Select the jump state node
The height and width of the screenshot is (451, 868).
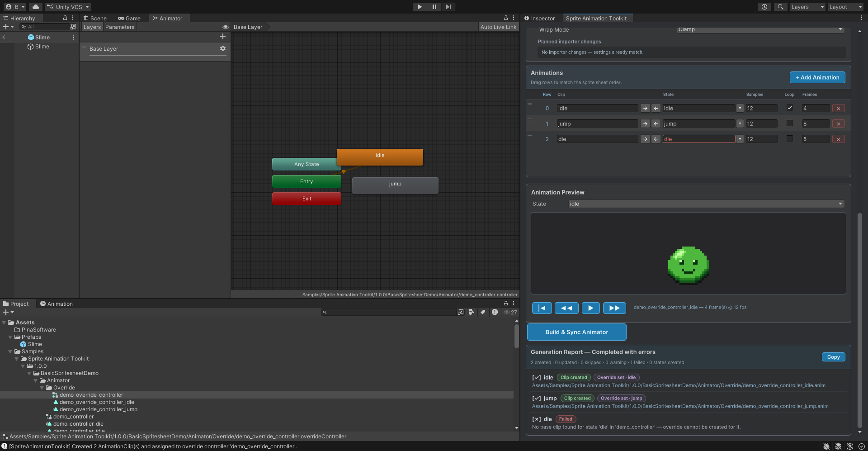tap(395, 185)
